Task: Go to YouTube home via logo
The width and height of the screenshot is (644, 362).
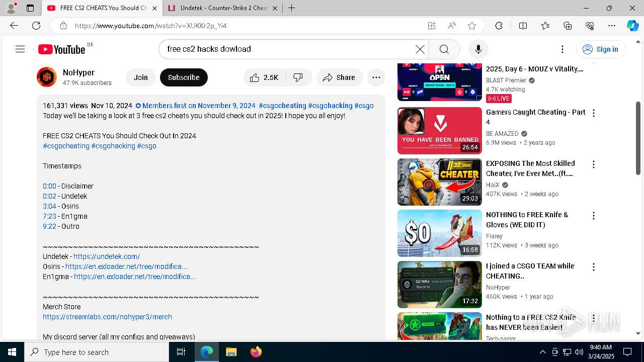Action: 62,49
